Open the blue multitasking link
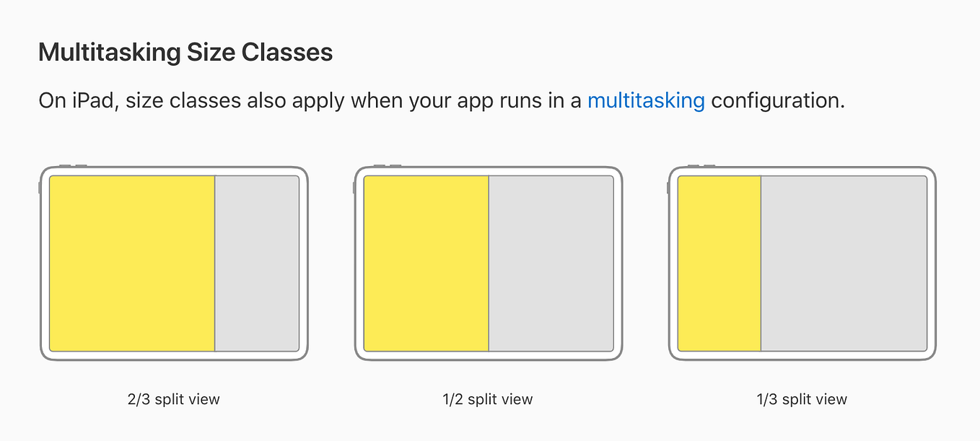Image resolution: width=980 pixels, height=441 pixels. coord(646,100)
